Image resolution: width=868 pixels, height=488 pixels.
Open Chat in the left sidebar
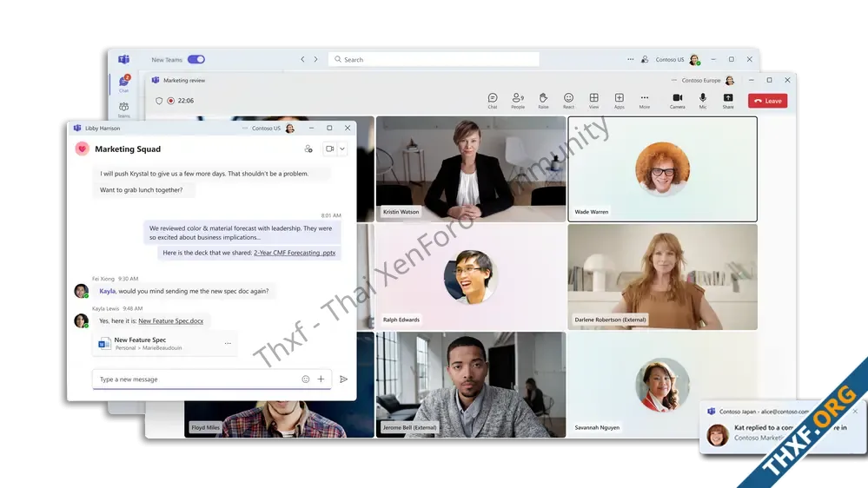[124, 83]
